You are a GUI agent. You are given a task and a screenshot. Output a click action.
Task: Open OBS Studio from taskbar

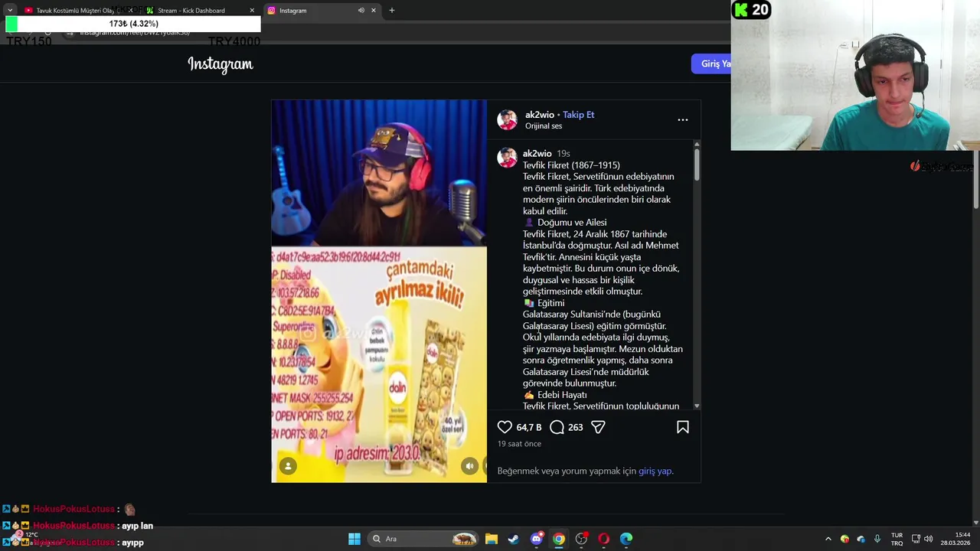(581, 539)
